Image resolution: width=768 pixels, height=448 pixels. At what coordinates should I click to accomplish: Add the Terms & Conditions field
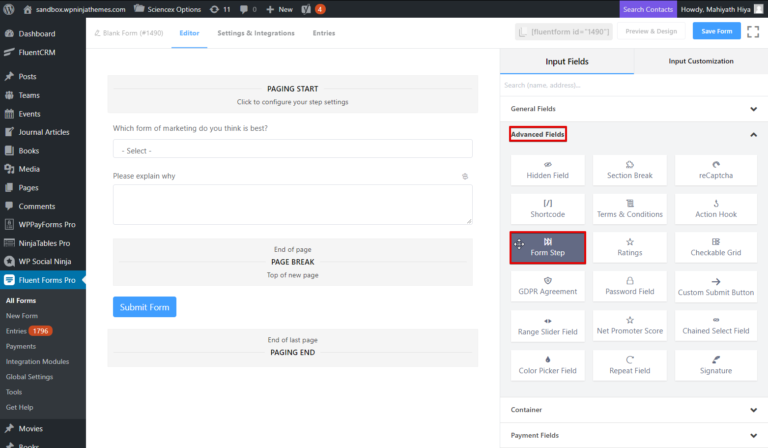(630, 208)
